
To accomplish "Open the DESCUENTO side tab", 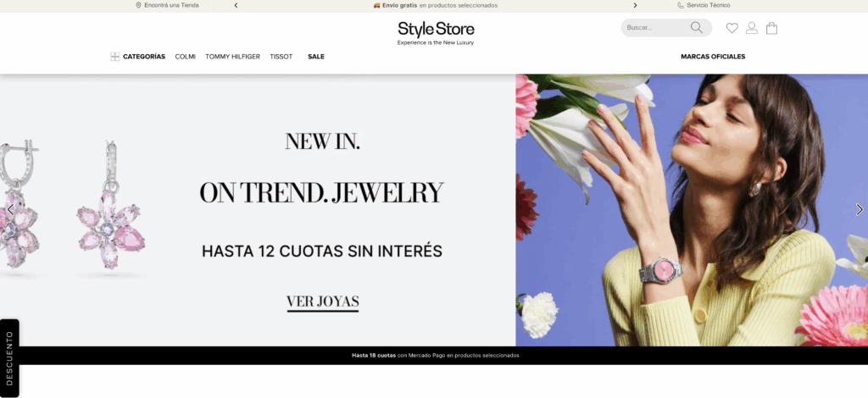I will 9,358.
